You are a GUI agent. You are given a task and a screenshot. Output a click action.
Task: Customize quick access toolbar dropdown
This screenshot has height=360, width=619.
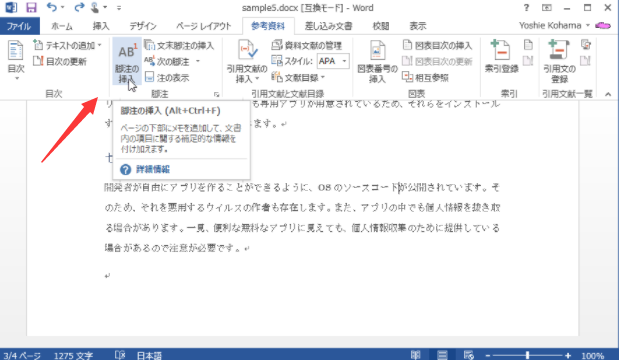(x=119, y=8)
